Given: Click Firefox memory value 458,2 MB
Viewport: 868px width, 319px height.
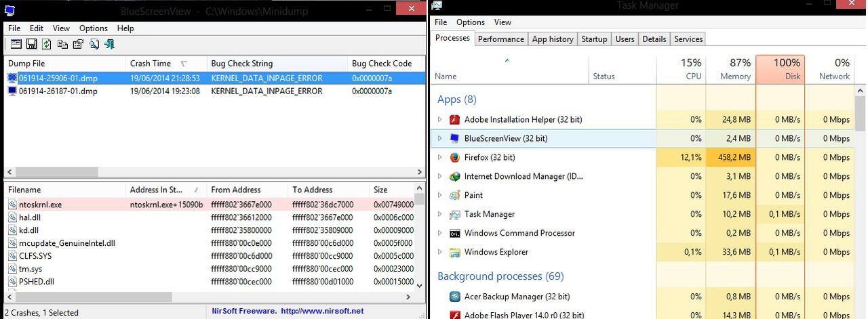Looking at the screenshot, I should tap(732, 158).
